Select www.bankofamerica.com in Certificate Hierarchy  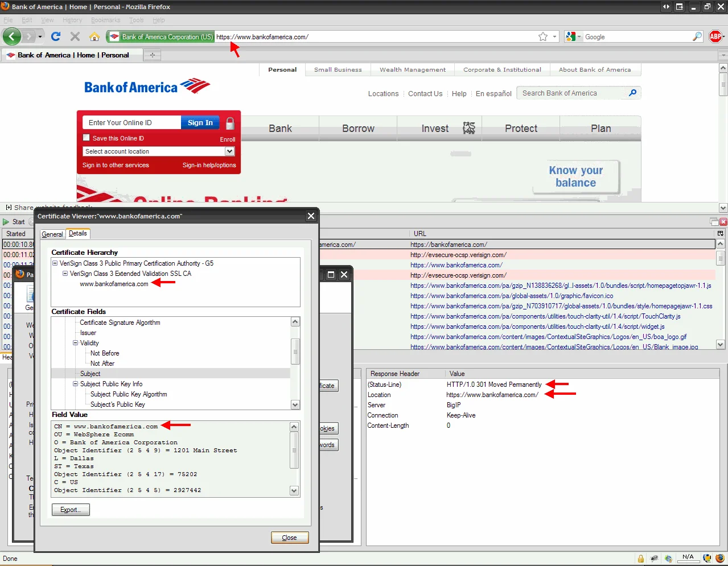click(114, 284)
